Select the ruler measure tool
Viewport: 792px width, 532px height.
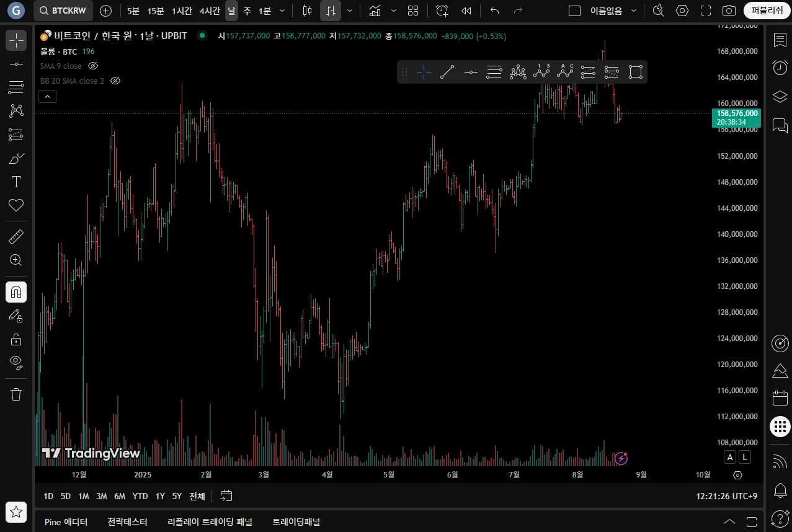(16, 237)
